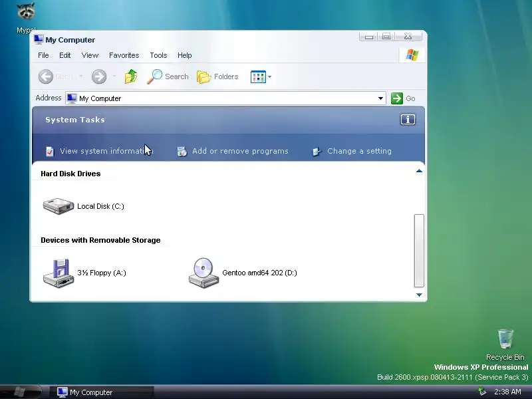Viewport: 532px width, 399px height.
Task: Click the Add or remove programs icon
Action: [182, 152]
